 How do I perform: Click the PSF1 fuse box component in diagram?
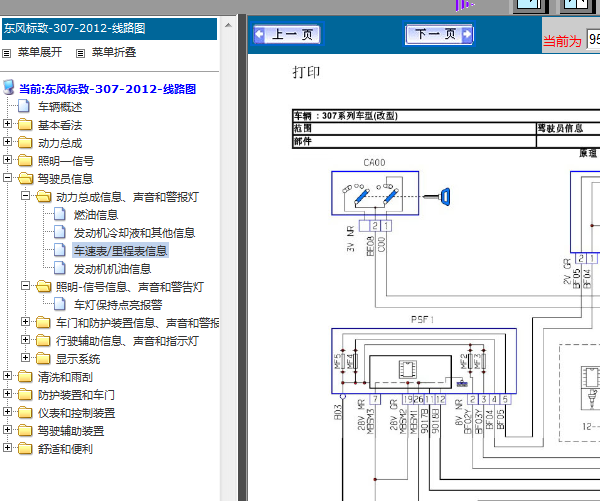pyautogui.click(x=424, y=361)
